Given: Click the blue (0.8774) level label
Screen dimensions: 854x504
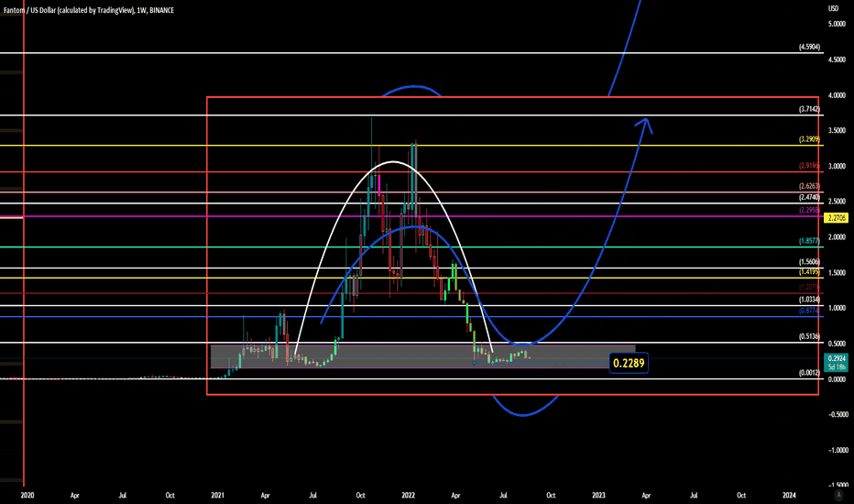Looking at the screenshot, I should click(809, 312).
